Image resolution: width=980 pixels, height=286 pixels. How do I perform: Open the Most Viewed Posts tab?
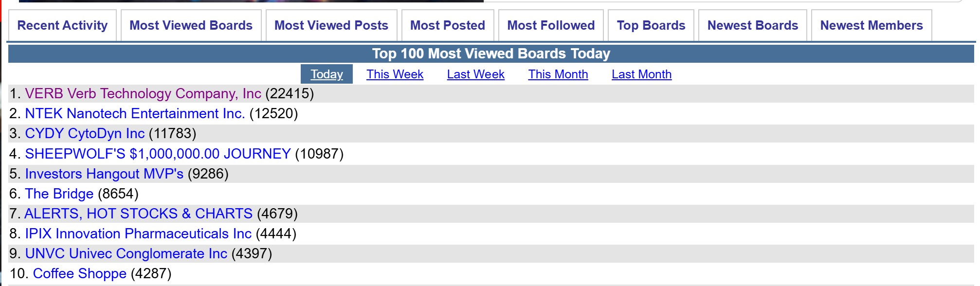coord(331,25)
